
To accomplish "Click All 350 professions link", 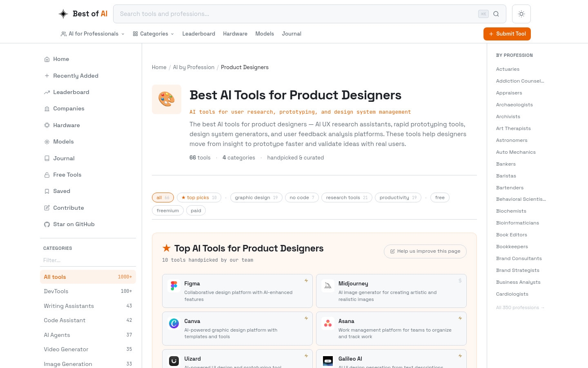I will [520, 307].
